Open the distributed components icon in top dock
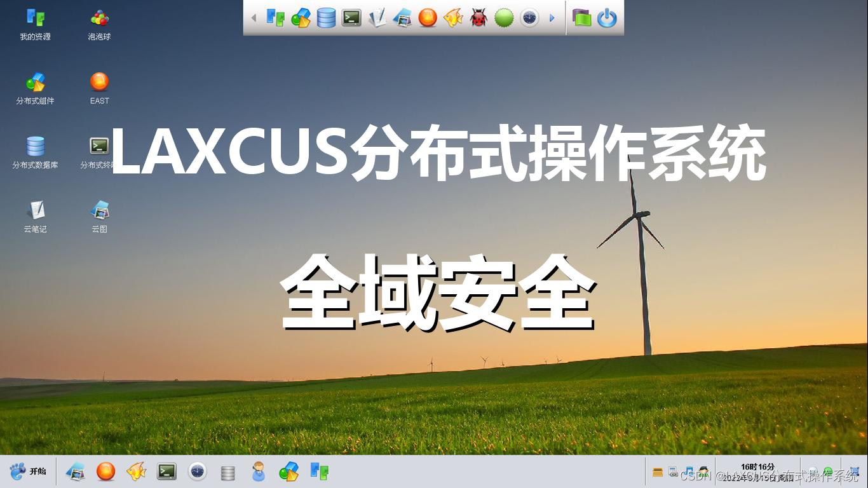 coord(301,18)
